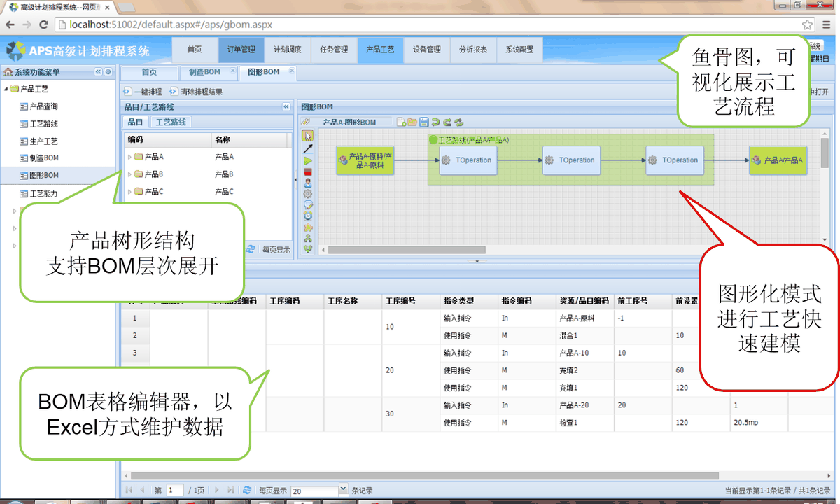The width and height of the screenshot is (840, 504).
Task: Reload the page with the browser refresh button
Action: [x=43, y=24]
